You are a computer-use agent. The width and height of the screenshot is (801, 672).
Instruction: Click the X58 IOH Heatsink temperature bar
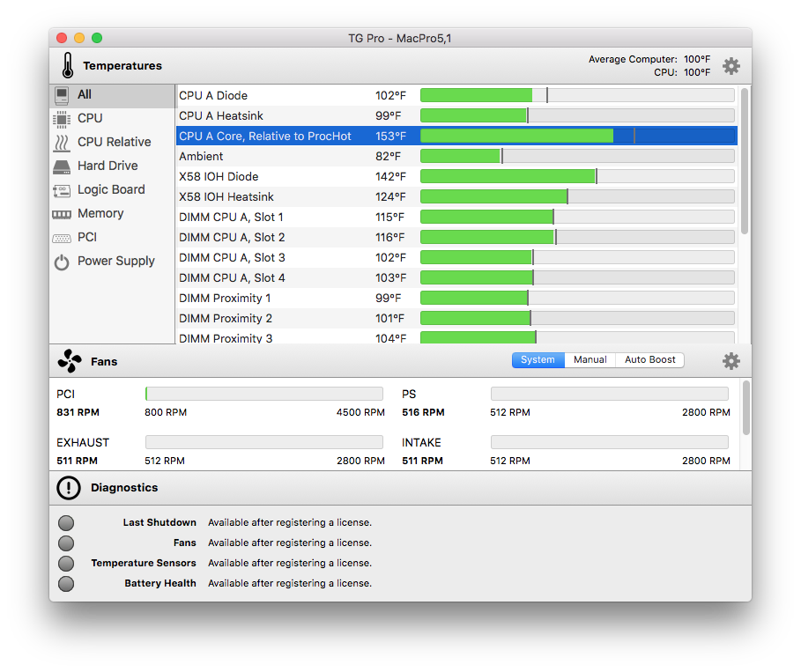pos(577,196)
